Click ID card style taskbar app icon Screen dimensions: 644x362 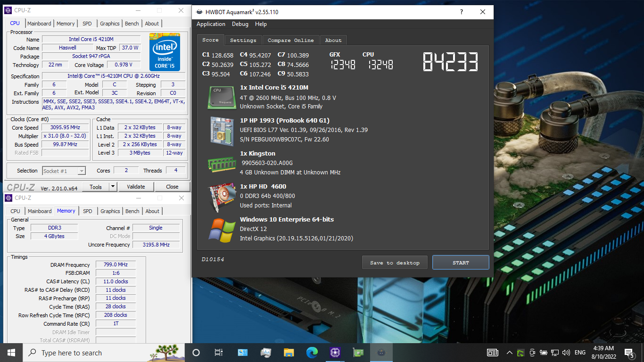(243, 353)
